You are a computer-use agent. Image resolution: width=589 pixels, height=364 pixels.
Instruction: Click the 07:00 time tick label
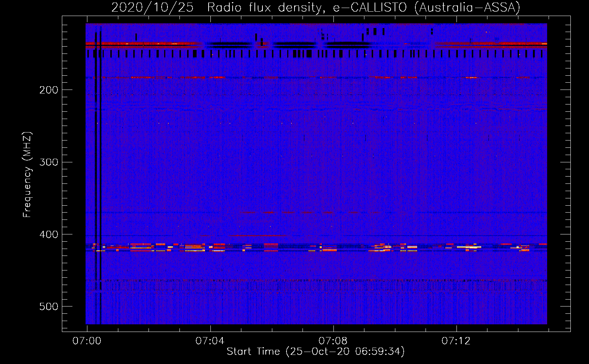(87, 341)
